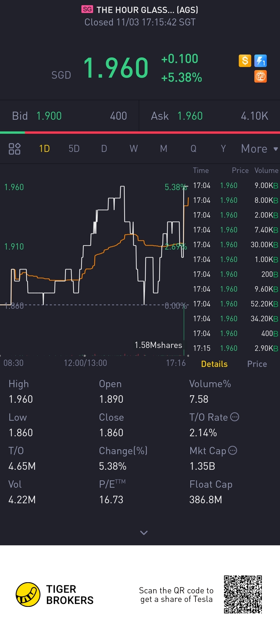Tap the Bid price 1.900
The image size is (280, 644).
49,116
